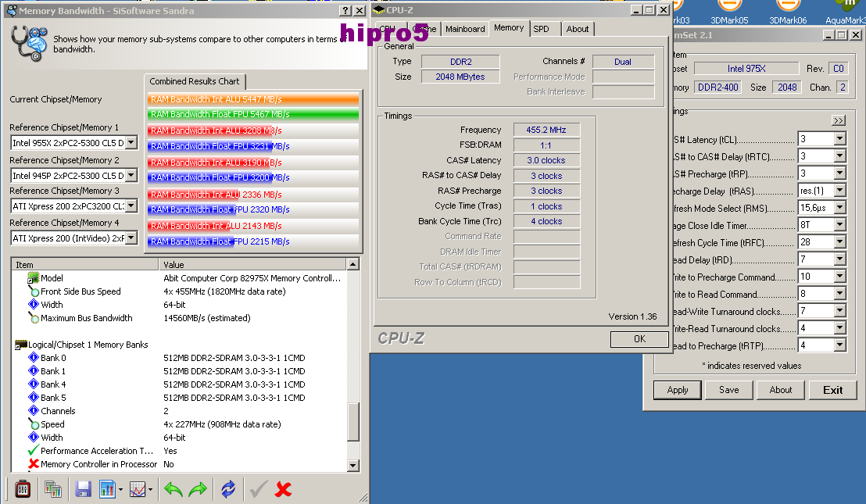Click Apply in the MemSet window
The height and width of the screenshot is (504, 866).
[x=678, y=390]
